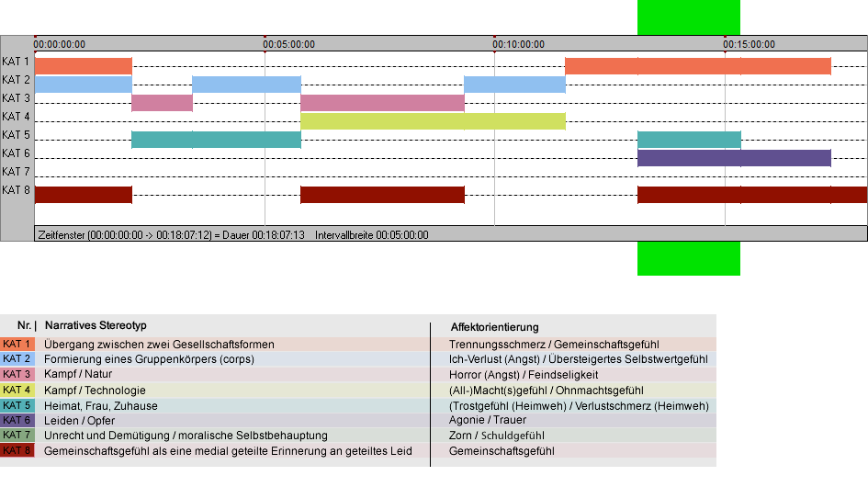
Task: Pick blue KAT 2 segment spanning the 00:10:00:00 marker
Action: point(514,85)
